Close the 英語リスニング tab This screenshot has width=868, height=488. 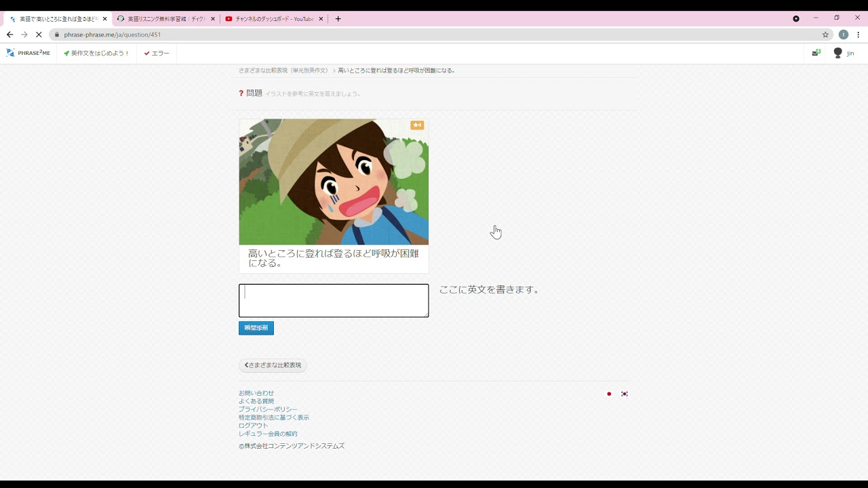pos(213,19)
